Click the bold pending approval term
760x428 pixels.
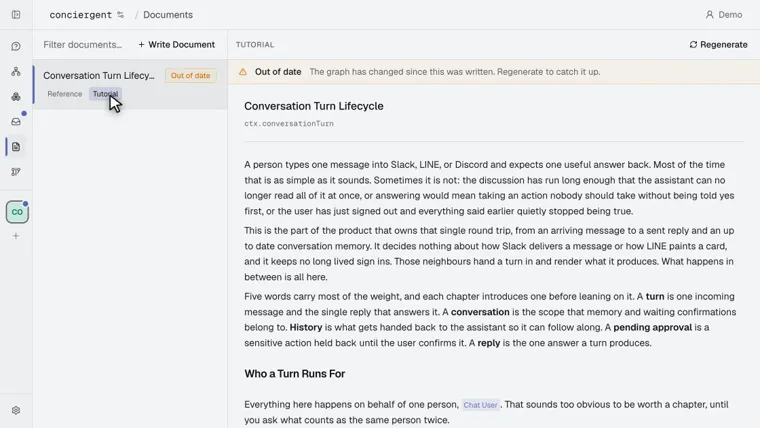pyautogui.click(x=652, y=327)
